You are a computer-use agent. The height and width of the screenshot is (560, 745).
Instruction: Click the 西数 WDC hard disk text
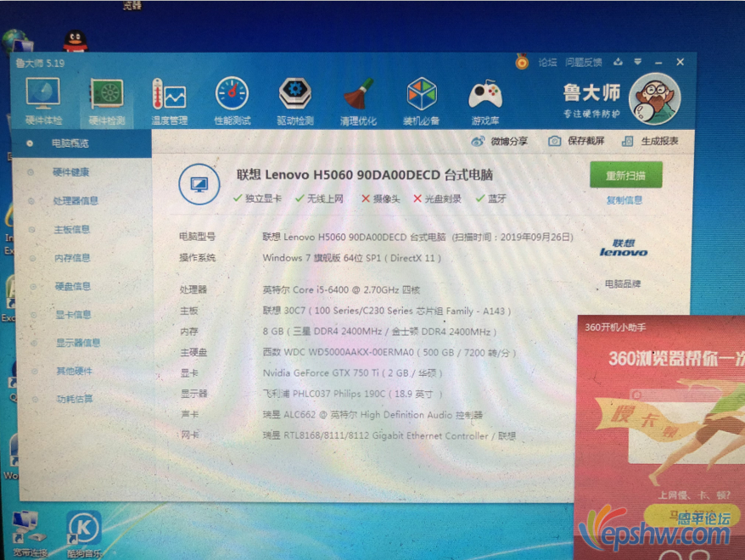389,352
